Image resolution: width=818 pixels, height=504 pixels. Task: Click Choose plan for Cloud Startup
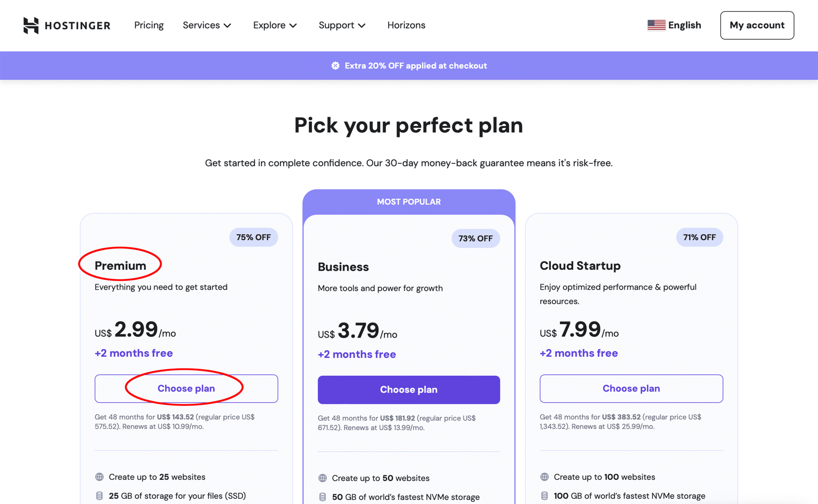coord(631,388)
